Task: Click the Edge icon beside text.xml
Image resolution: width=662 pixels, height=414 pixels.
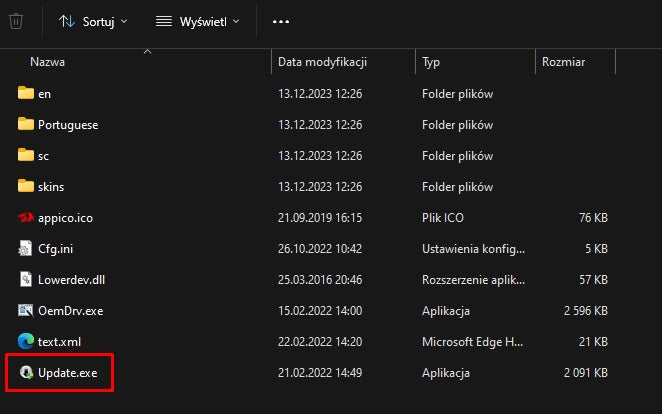Action: pyautogui.click(x=26, y=341)
